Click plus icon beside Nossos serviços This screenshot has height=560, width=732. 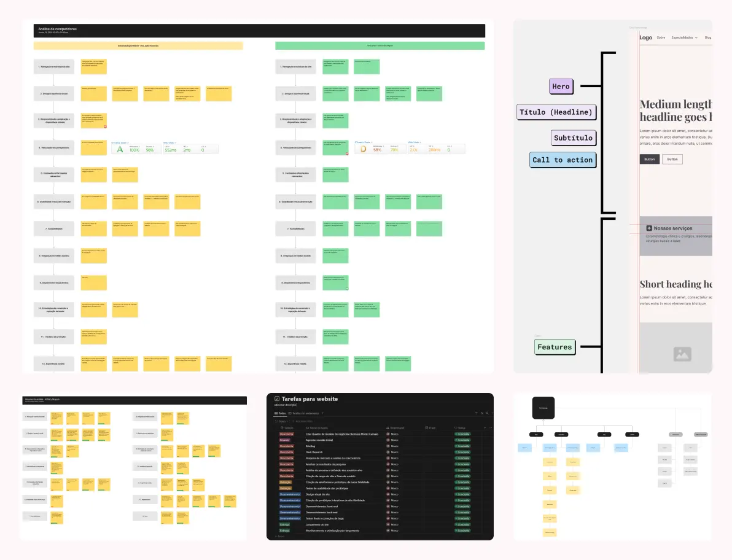tap(649, 228)
